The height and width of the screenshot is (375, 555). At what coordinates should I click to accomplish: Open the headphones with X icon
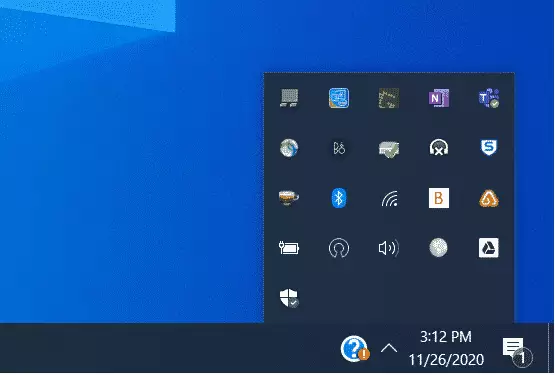tap(439, 148)
